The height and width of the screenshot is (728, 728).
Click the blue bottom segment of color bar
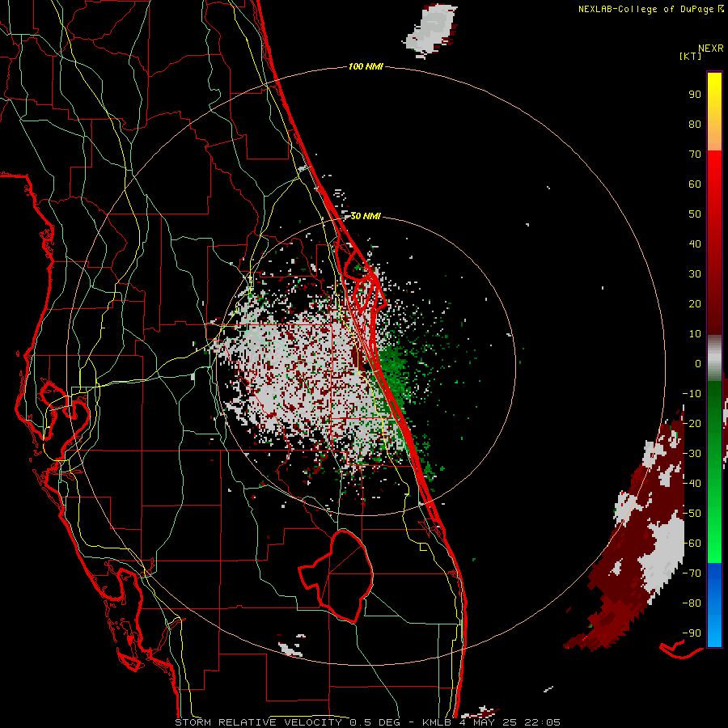[x=714, y=604]
